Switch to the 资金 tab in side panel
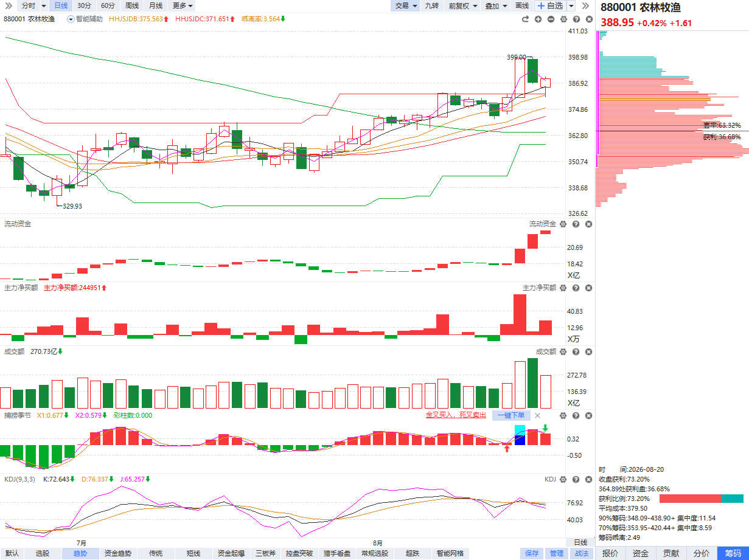Screen dimensions: 749x560 [641, 553]
